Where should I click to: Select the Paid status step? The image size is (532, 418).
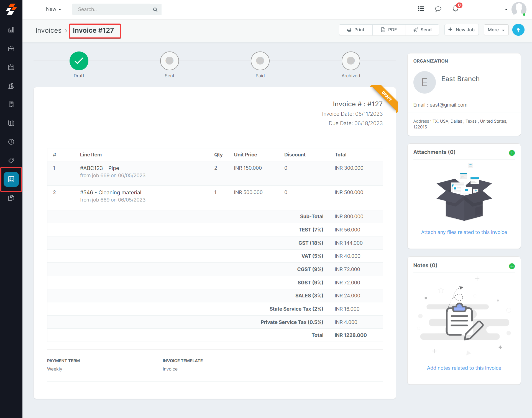point(260,61)
